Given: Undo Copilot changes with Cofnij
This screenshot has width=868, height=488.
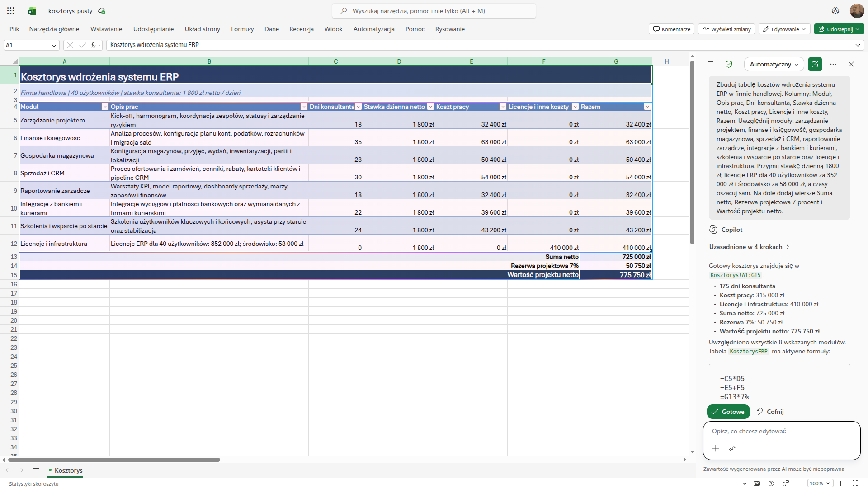Looking at the screenshot, I should 770,412.
